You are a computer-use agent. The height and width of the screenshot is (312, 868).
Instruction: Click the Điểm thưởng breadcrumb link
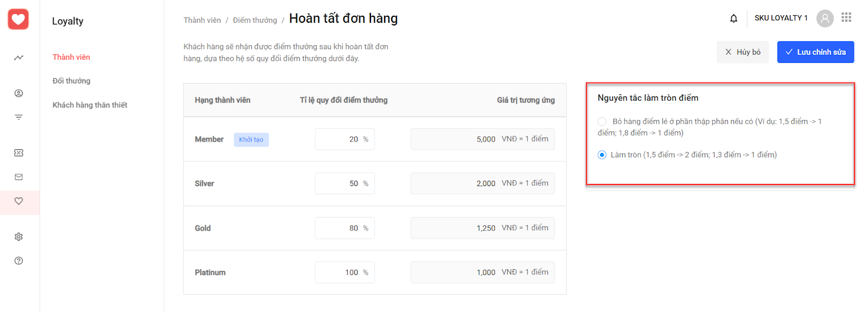pyautogui.click(x=255, y=20)
